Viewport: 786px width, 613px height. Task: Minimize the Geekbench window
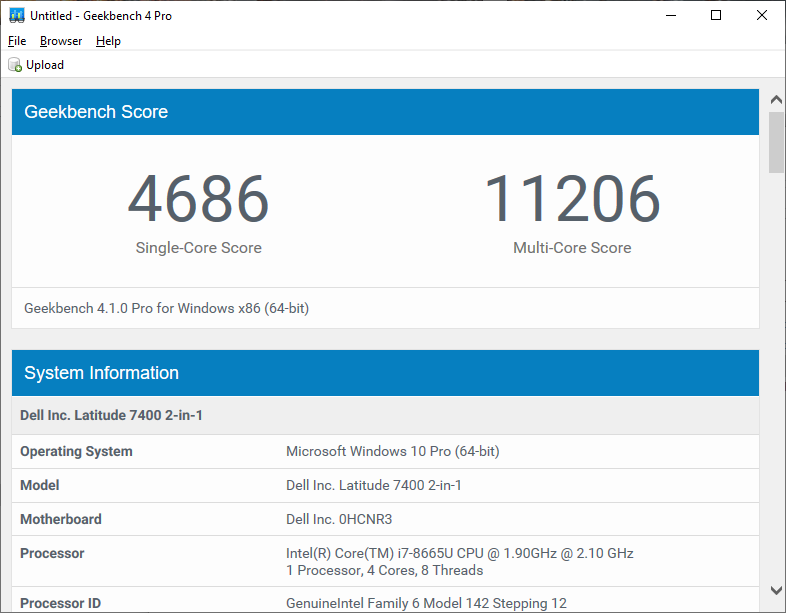(x=671, y=16)
